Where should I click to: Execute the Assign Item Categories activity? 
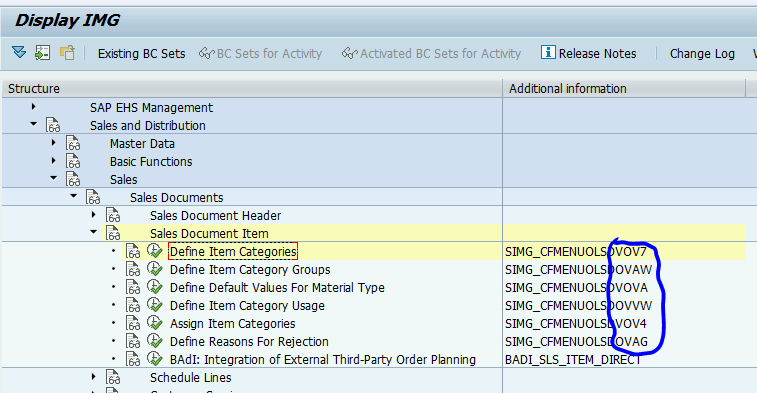154,323
